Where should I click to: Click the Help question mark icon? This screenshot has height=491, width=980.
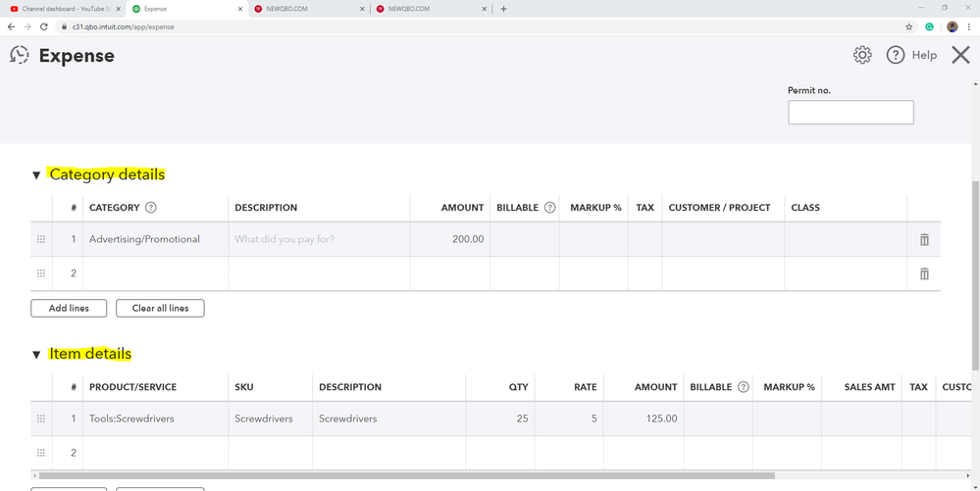pos(895,55)
